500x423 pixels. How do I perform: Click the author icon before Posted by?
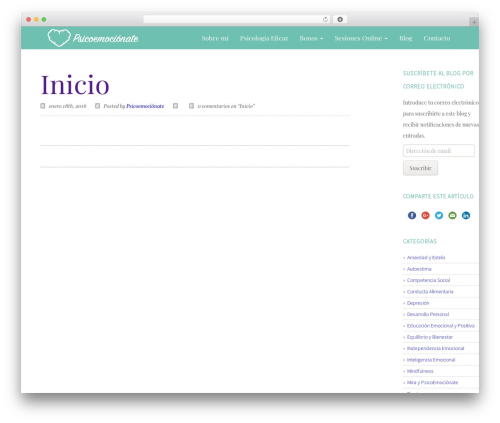[x=97, y=106]
